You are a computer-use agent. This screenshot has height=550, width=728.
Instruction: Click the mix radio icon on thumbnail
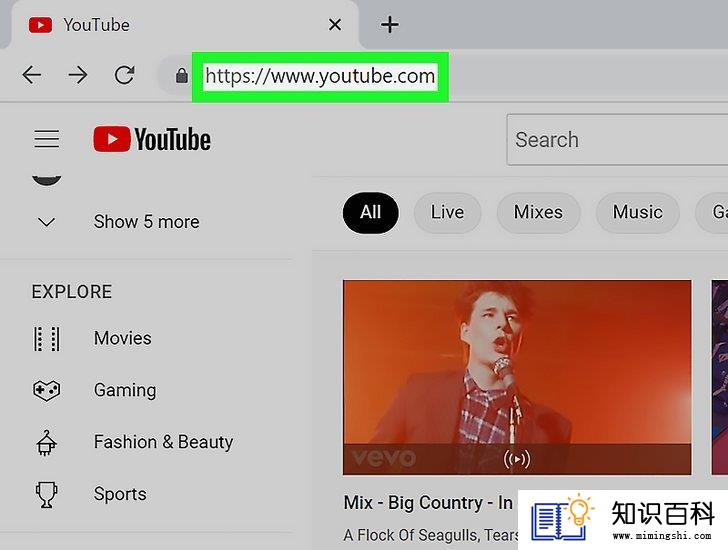point(517,459)
